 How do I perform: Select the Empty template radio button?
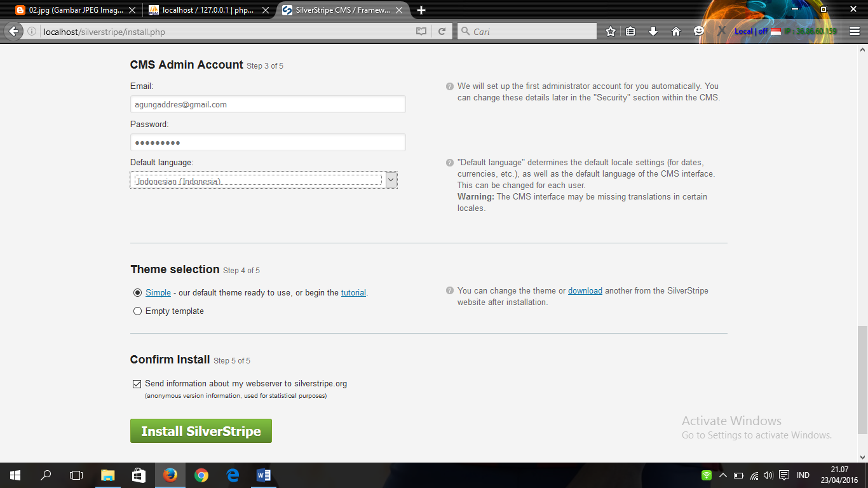[137, 311]
